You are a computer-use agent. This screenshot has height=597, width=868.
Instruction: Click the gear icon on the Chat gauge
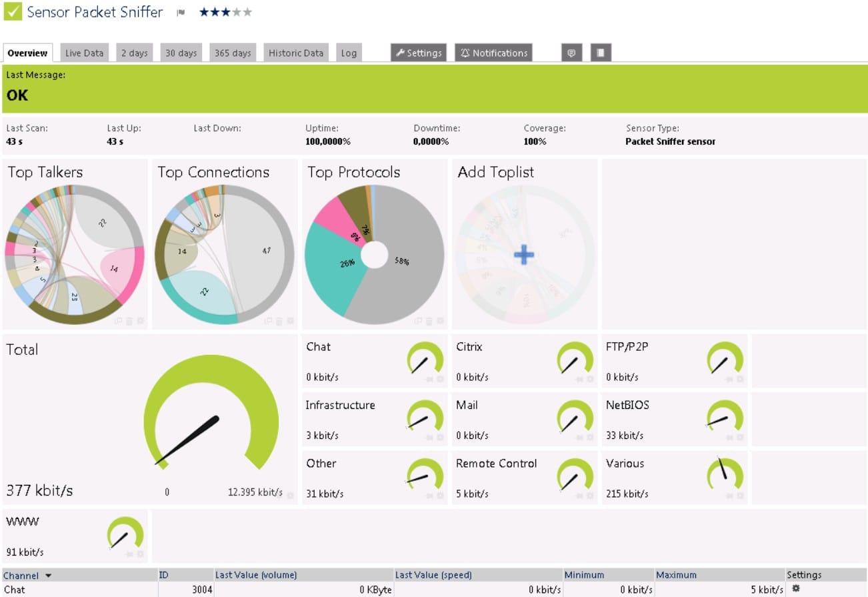click(440, 379)
